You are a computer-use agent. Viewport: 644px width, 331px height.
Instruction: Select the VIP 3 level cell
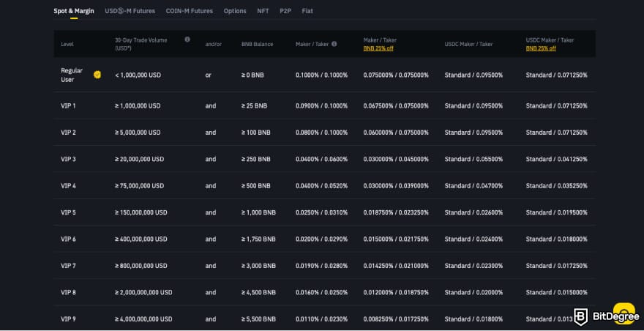[68, 159]
